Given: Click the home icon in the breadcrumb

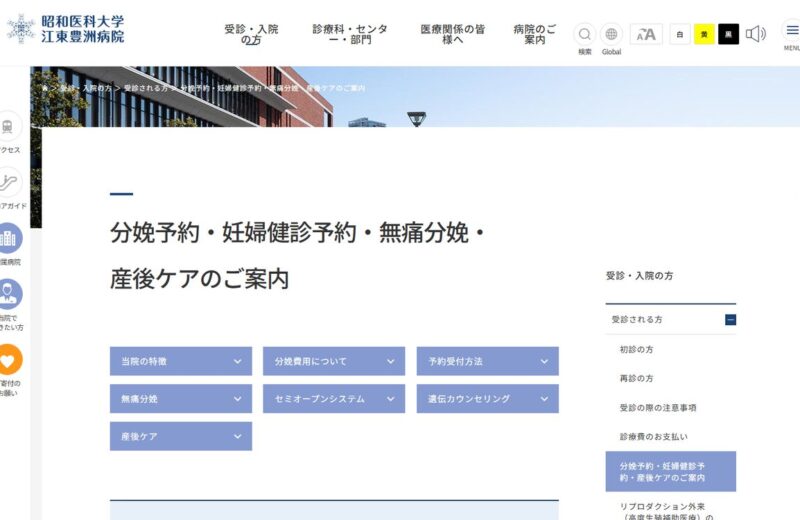Looking at the screenshot, I should click(45, 88).
